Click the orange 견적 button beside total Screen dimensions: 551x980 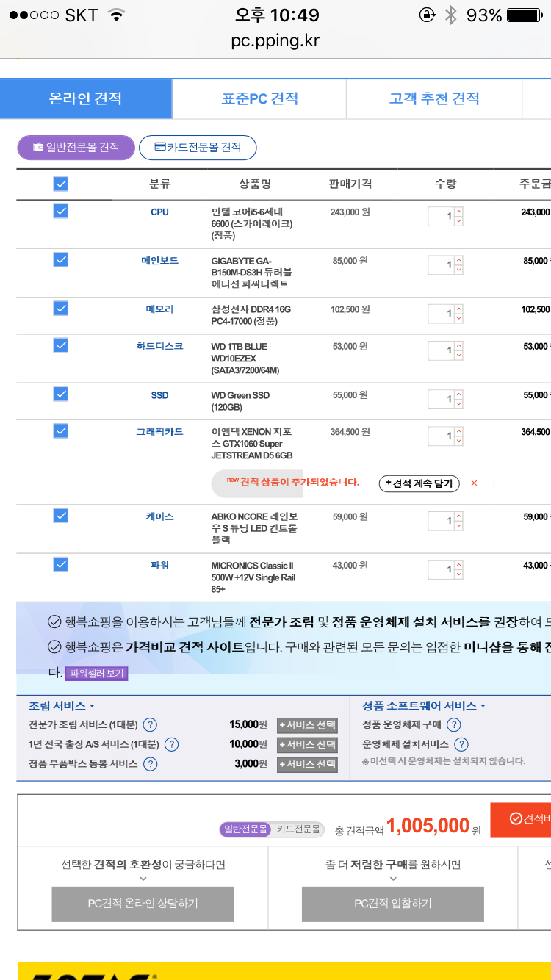pos(521,818)
